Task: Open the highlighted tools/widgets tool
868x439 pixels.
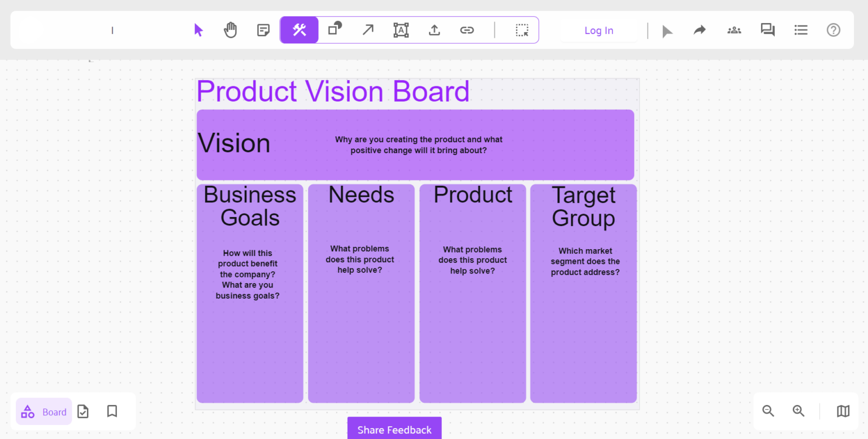Action: 299,30
